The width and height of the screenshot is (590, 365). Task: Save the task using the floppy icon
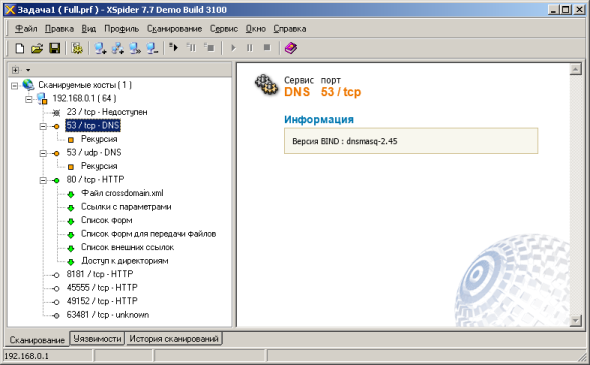(55, 48)
